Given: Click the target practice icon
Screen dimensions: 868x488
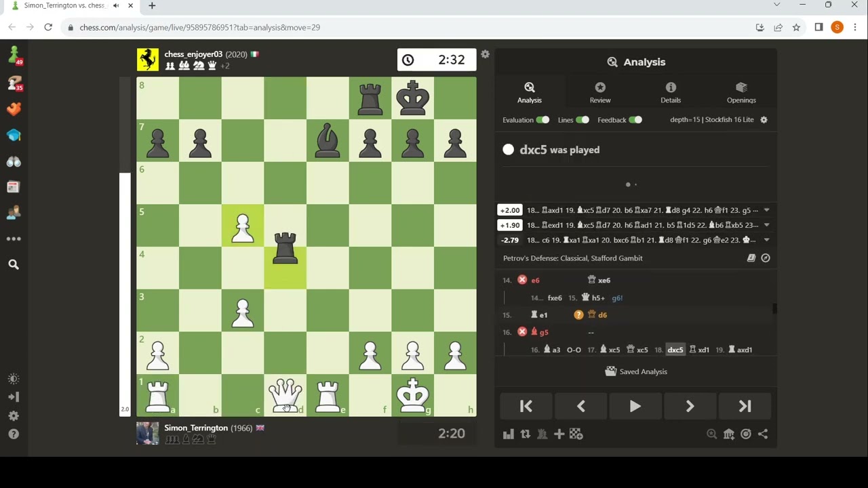Looking at the screenshot, I should pyautogui.click(x=746, y=434).
